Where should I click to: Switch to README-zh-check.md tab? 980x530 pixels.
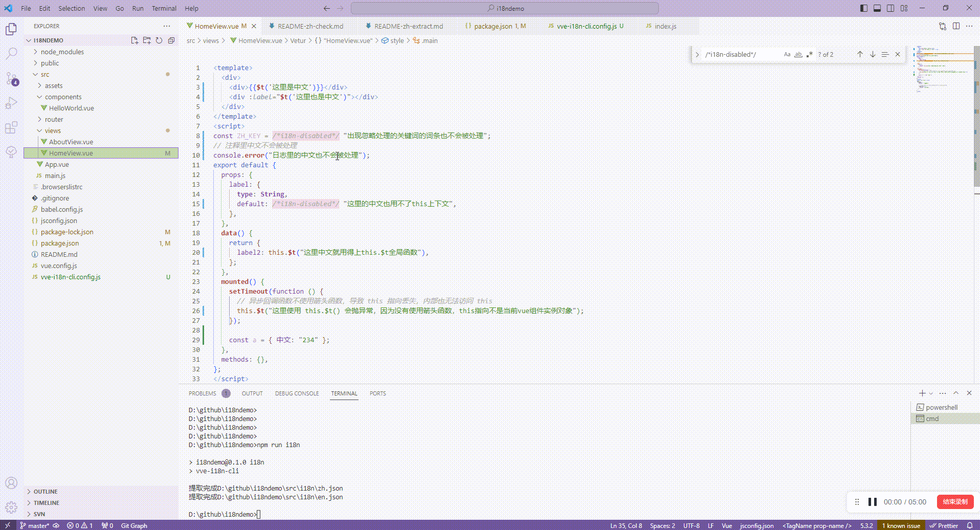[x=310, y=26]
